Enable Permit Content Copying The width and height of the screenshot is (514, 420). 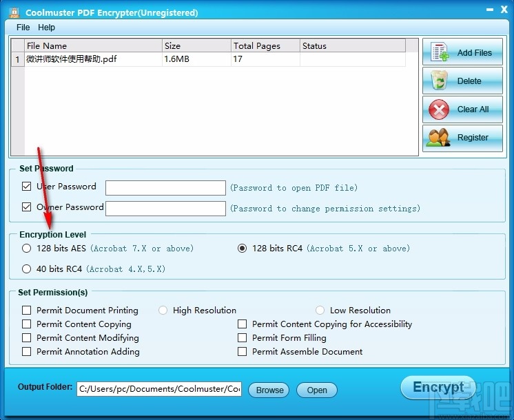coord(26,324)
